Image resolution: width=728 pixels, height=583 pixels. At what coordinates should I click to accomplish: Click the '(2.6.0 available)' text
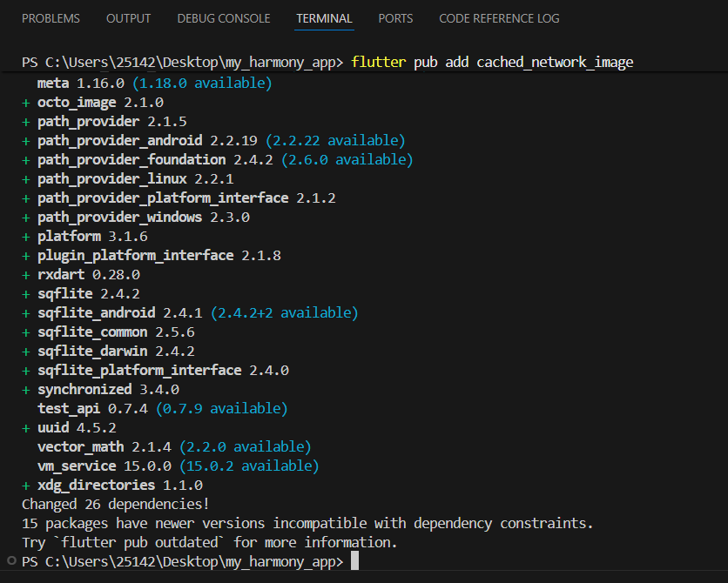click(x=347, y=160)
